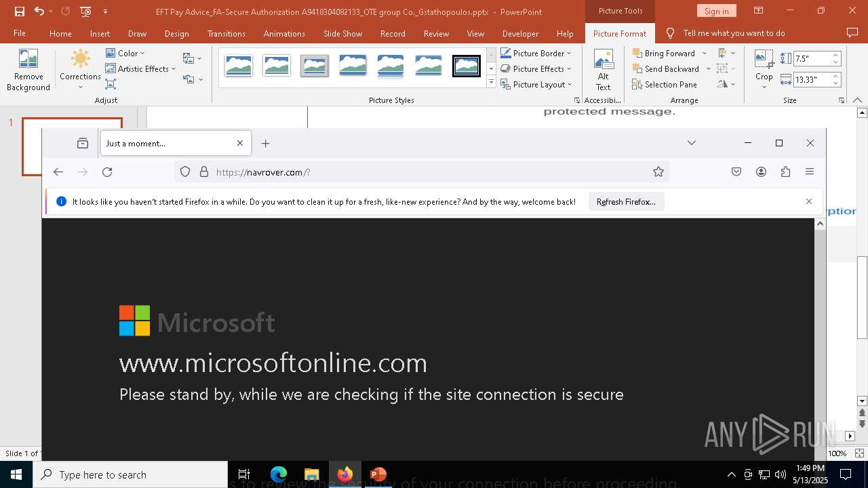Apply the black double-frame picture style

(x=466, y=66)
